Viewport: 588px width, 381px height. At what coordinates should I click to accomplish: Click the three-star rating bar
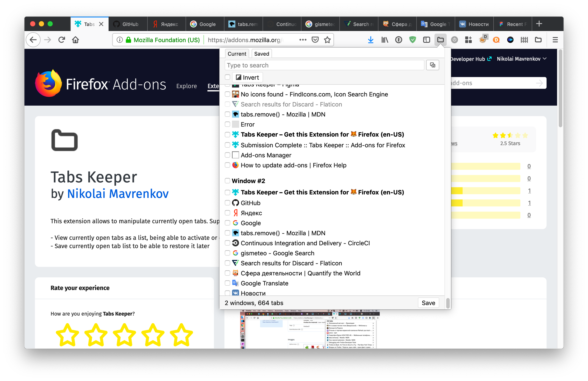[486, 191]
